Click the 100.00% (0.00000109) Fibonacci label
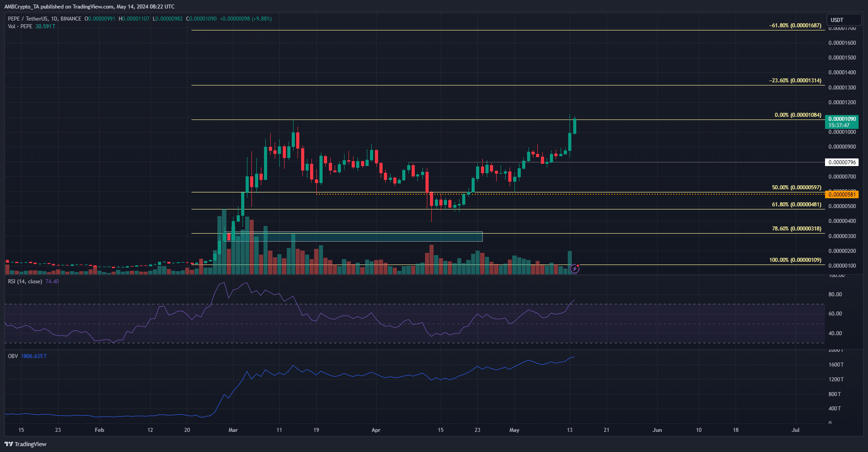868x452 pixels. pos(796,260)
